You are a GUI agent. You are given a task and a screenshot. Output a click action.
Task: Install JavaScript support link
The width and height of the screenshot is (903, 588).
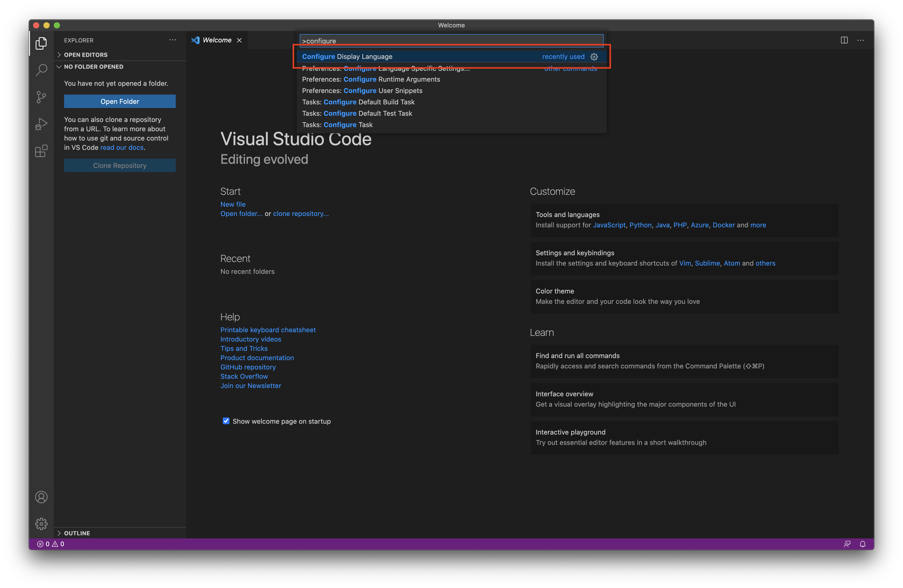[x=609, y=225]
